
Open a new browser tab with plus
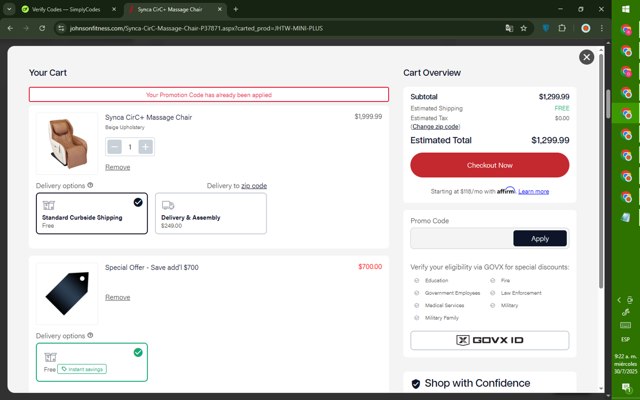point(236,9)
